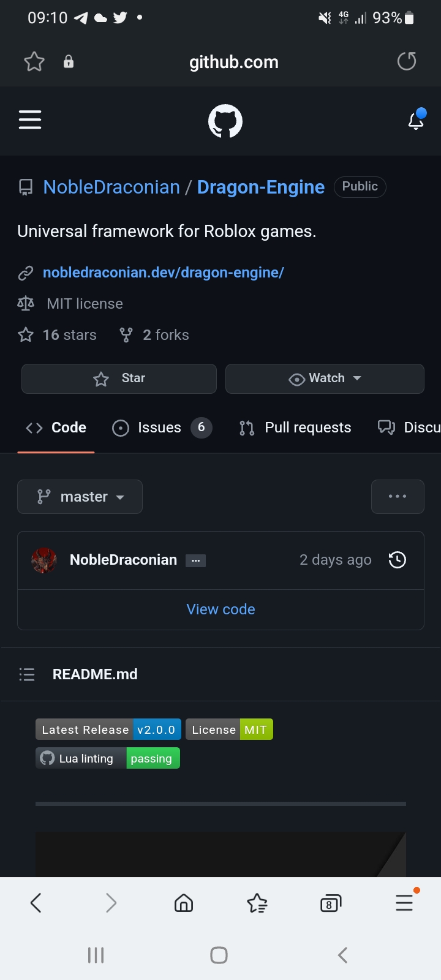Open the GitHub hamburger navigation menu
Screen dimensions: 441x980
(30, 119)
